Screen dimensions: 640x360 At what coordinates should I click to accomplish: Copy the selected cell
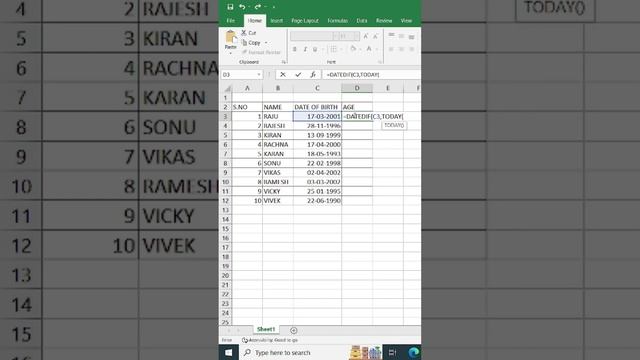[251, 42]
